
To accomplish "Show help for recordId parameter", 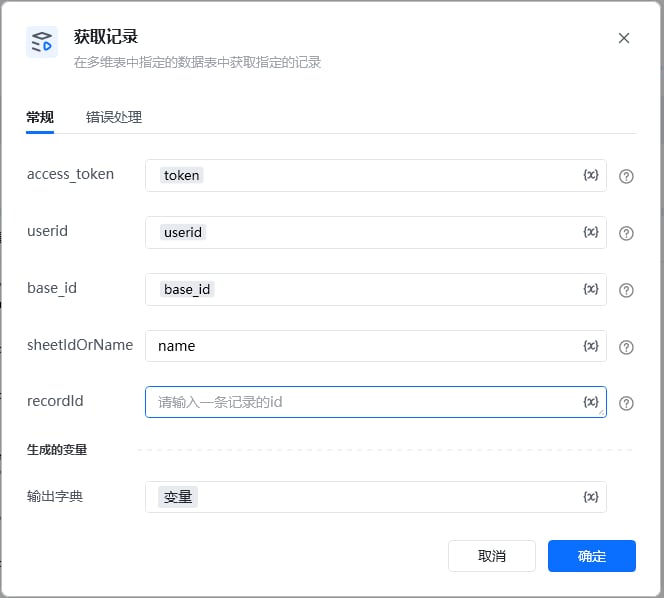I will (x=626, y=403).
